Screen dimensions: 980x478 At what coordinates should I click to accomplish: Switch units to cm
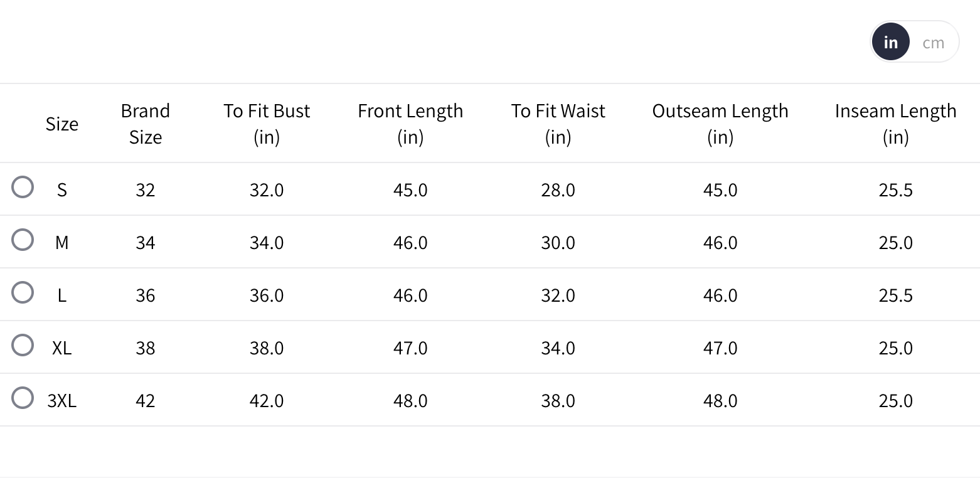point(933,43)
